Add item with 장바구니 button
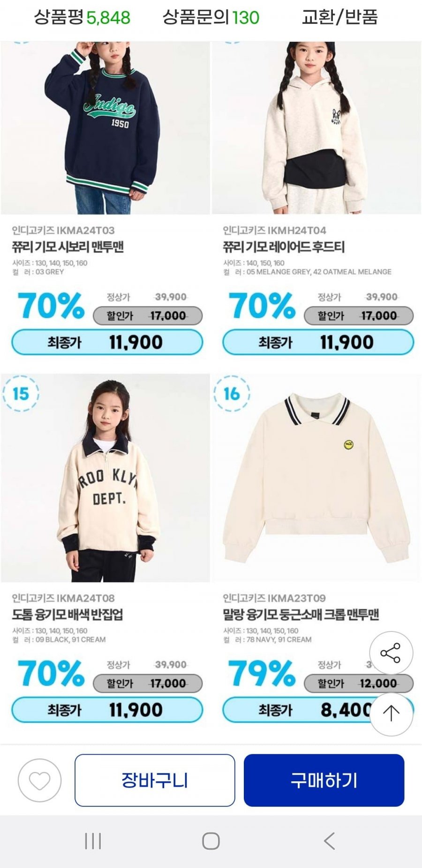This screenshot has width=422, height=868. [155, 780]
